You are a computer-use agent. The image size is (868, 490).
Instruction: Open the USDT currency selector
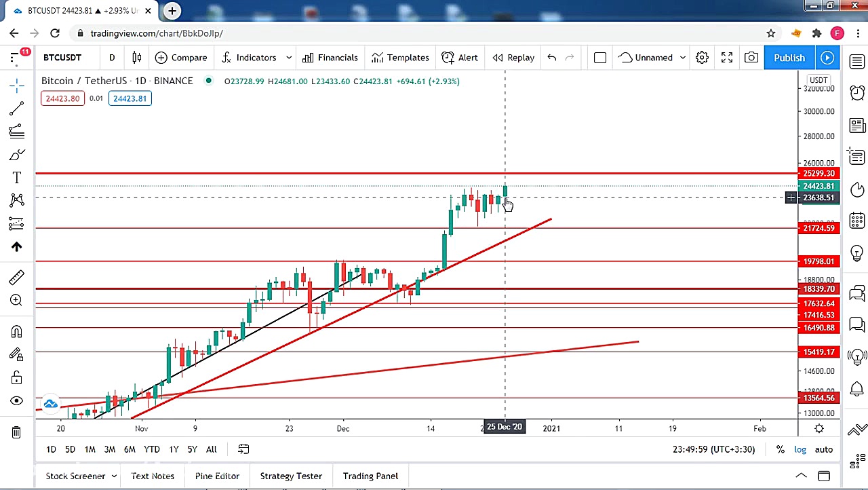point(818,80)
